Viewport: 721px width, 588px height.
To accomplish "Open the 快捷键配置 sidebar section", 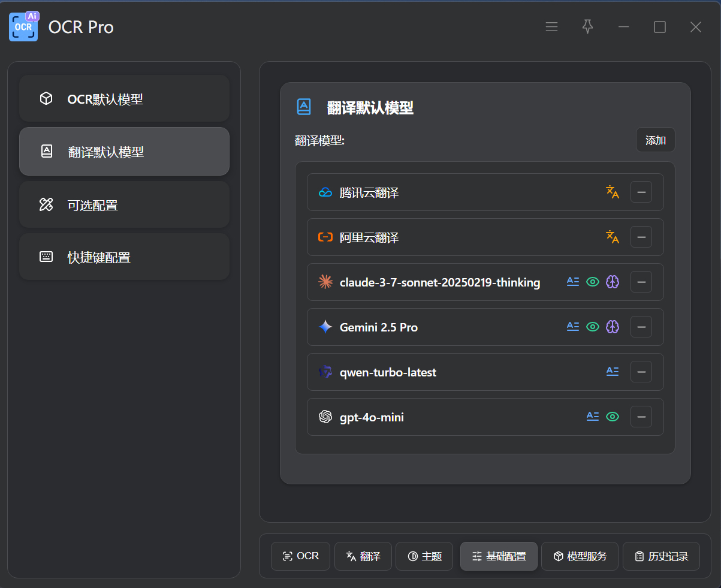I will tap(124, 257).
